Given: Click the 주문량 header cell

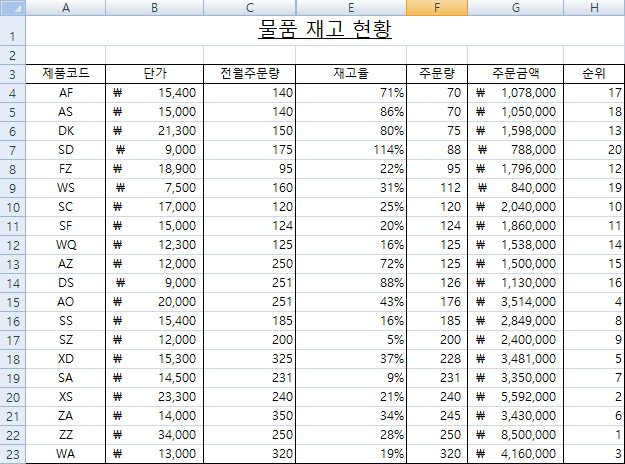Looking at the screenshot, I should pyautogui.click(x=437, y=74).
